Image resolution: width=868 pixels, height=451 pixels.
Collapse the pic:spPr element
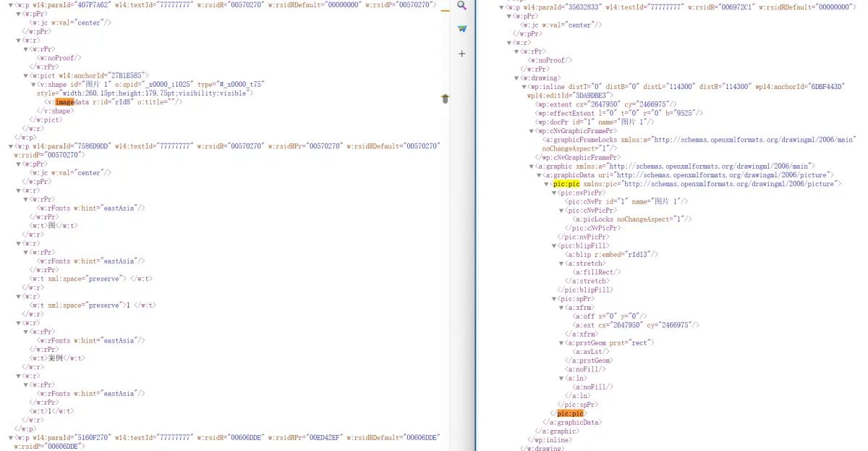(553, 298)
